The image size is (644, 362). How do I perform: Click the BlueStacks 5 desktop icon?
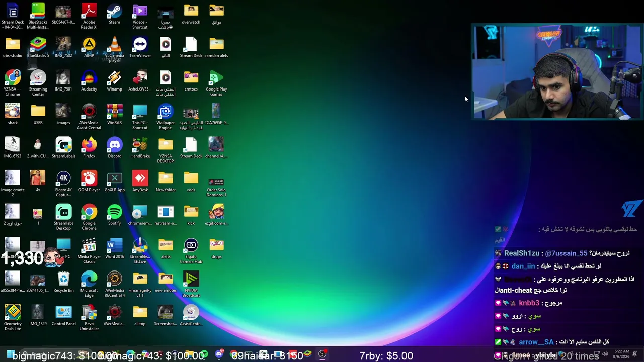[38, 48]
